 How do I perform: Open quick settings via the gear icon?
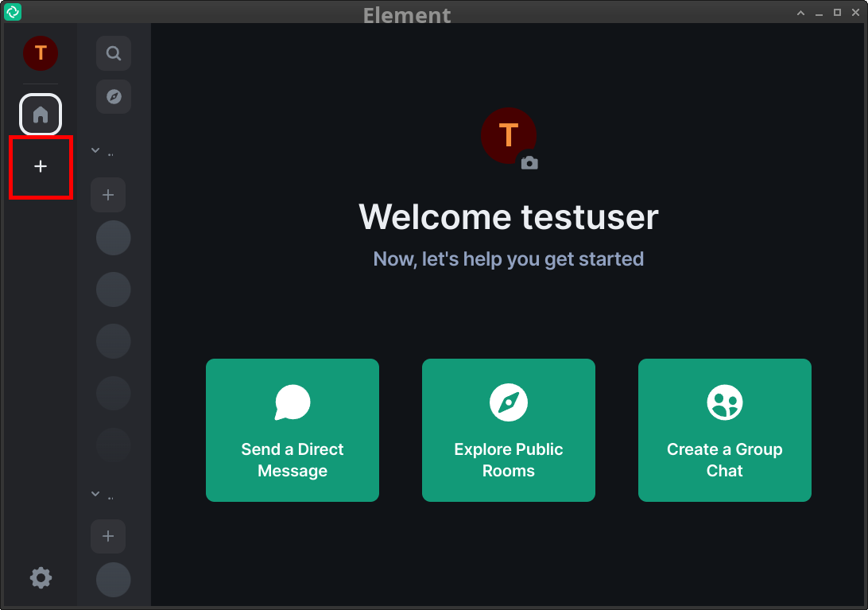(x=41, y=577)
